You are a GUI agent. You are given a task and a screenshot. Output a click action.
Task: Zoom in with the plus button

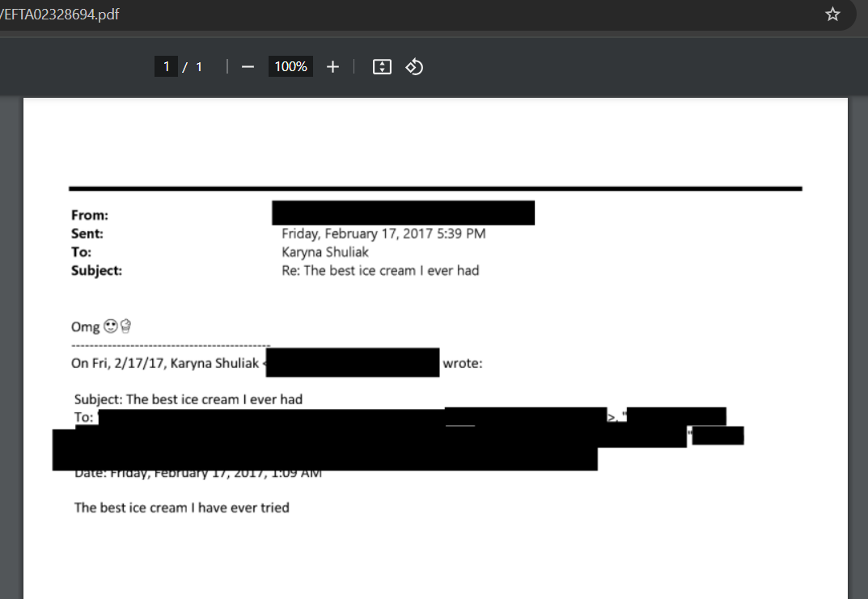point(332,67)
